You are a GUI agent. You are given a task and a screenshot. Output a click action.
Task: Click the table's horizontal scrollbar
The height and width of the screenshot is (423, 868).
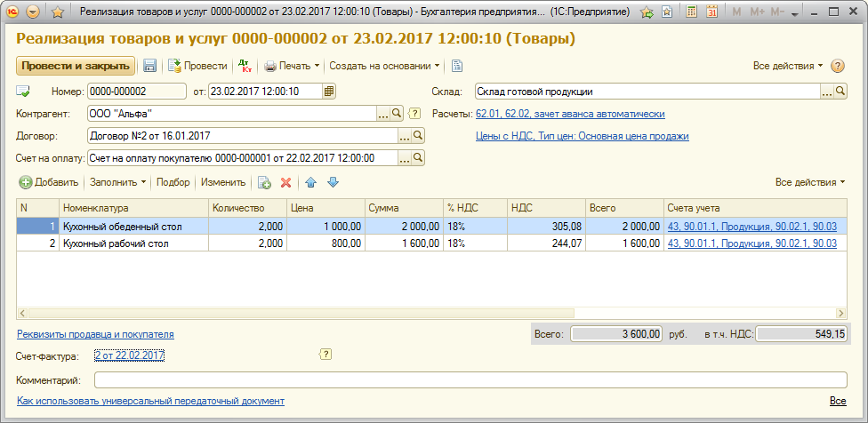(x=427, y=313)
